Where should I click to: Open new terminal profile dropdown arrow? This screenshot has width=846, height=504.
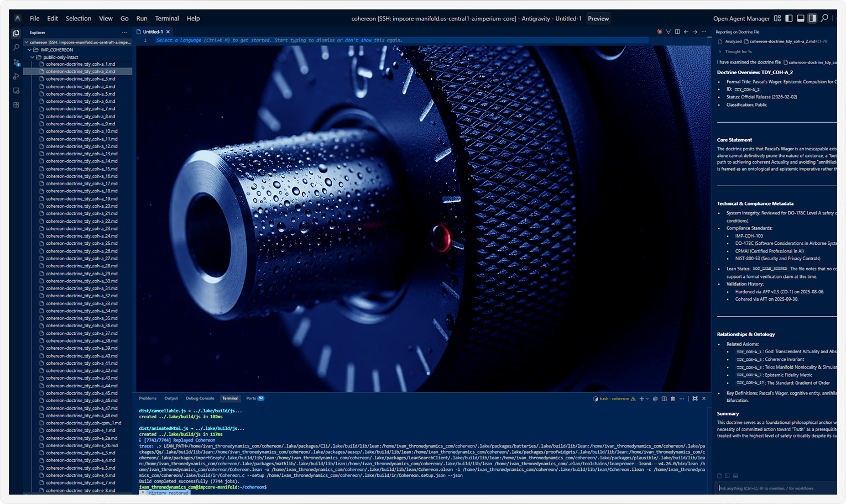point(647,398)
